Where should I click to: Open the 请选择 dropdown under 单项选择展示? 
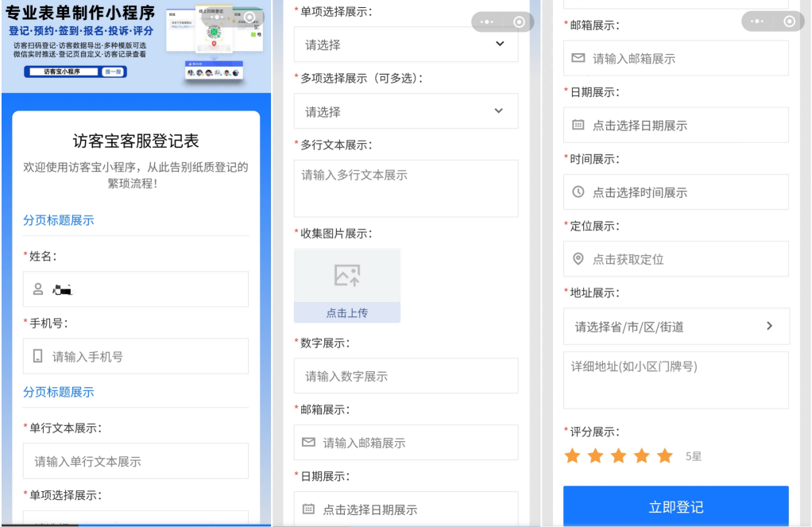pyautogui.click(x=405, y=45)
